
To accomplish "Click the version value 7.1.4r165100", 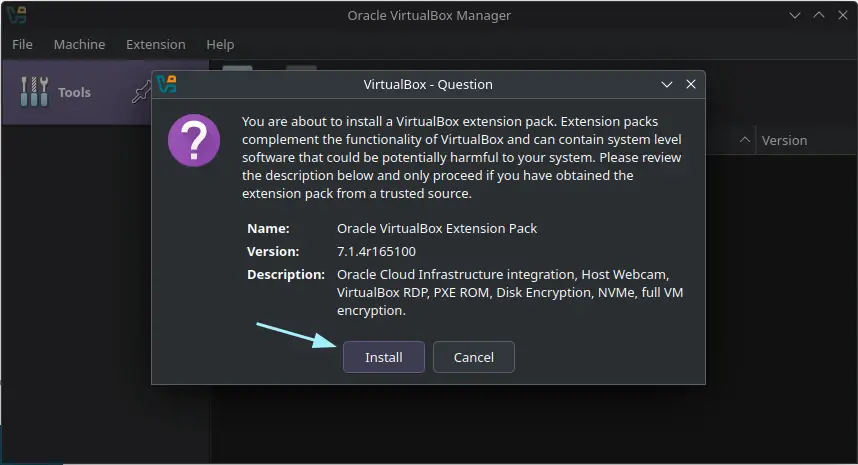I will pos(376,251).
